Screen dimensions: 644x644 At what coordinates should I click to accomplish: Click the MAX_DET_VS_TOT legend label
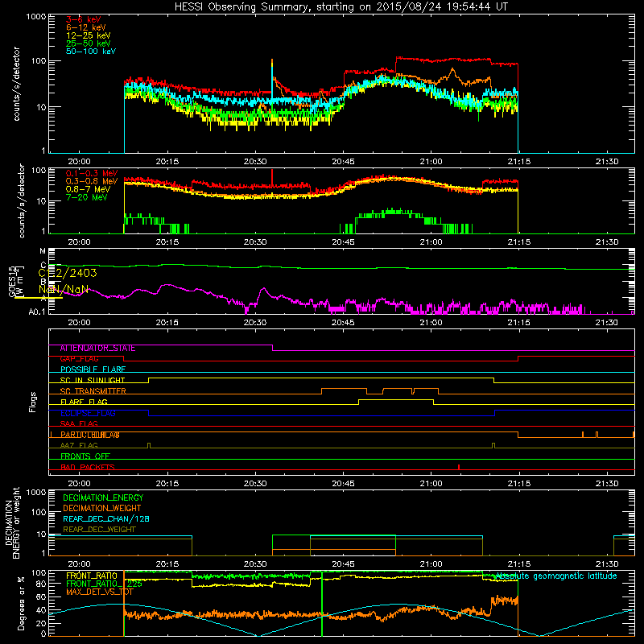click(100, 592)
